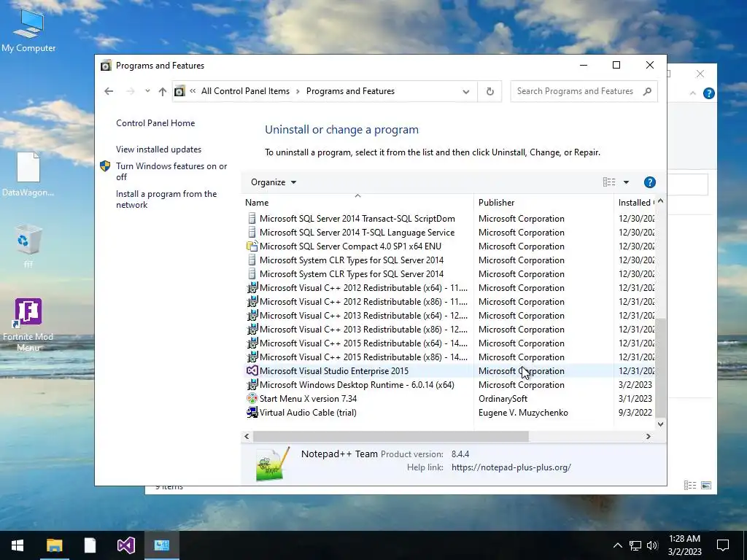This screenshot has height=560, width=747.
Task: Open the volume control tray icon
Action: pos(652,545)
